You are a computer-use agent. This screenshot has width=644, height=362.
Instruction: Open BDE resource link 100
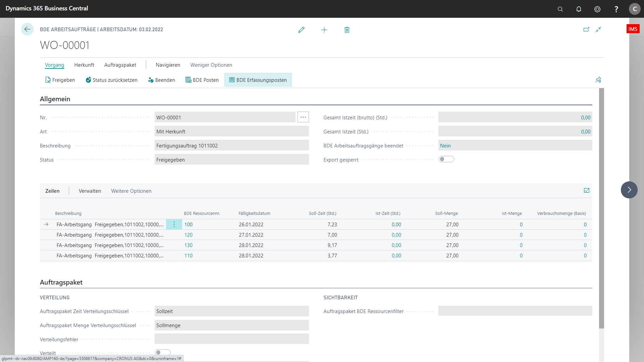[x=189, y=225]
